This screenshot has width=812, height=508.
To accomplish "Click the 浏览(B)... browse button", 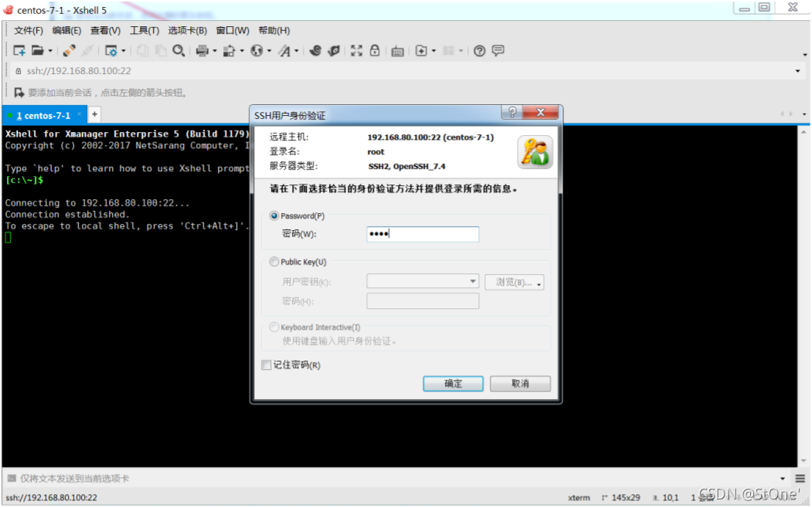I will (515, 282).
